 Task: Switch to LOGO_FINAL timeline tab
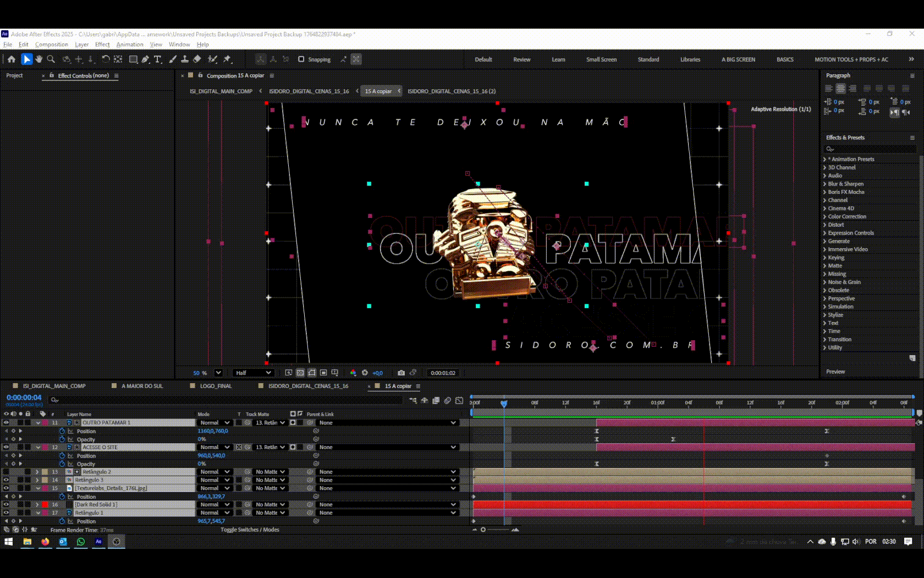(x=216, y=386)
